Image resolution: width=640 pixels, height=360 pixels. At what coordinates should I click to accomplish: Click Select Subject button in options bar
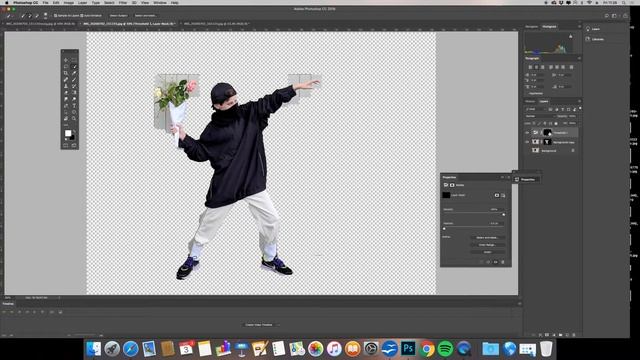click(x=118, y=16)
